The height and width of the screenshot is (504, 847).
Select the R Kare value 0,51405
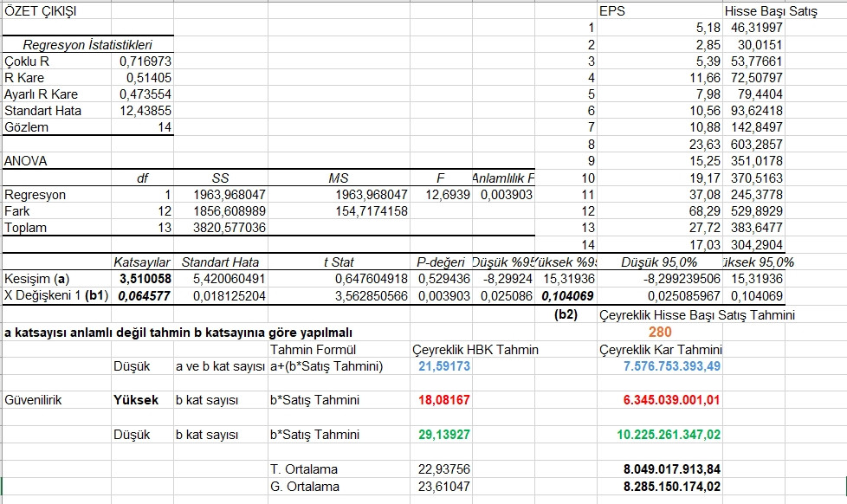[149, 78]
